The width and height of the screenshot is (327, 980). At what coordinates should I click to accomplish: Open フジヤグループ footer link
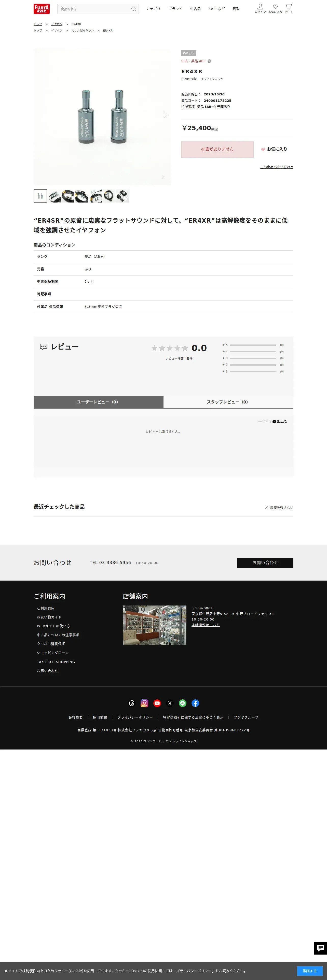pos(246,717)
